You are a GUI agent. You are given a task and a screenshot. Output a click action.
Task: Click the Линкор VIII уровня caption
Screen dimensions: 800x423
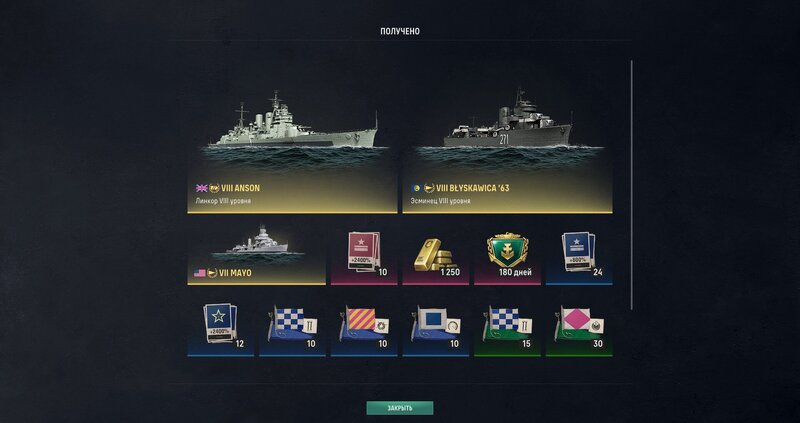tap(223, 201)
